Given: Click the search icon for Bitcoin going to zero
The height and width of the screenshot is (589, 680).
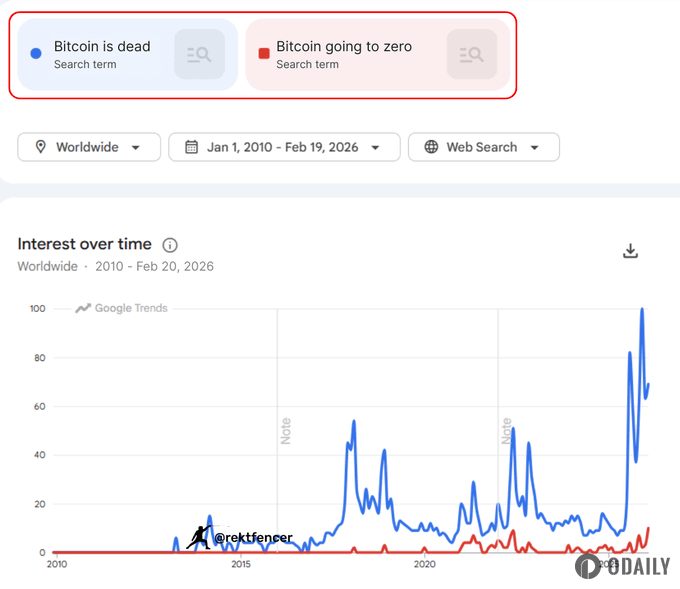Looking at the screenshot, I should tap(471, 55).
